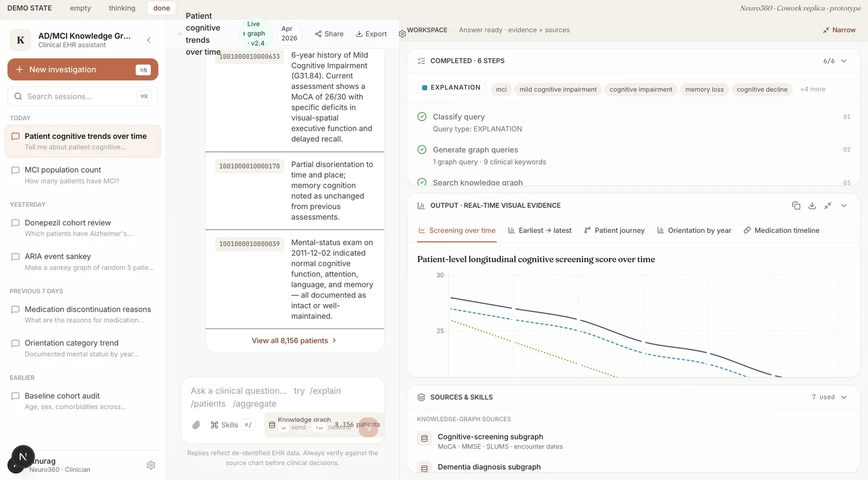Screen dimensions: 868x480
Task: Collapse the Output visual evidence panel chevron
Action: click(844, 206)
